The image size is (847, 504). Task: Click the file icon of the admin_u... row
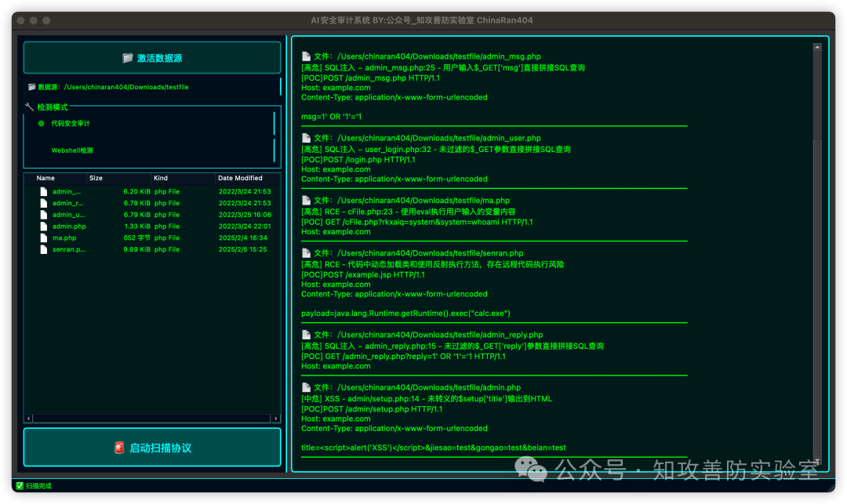click(x=44, y=214)
